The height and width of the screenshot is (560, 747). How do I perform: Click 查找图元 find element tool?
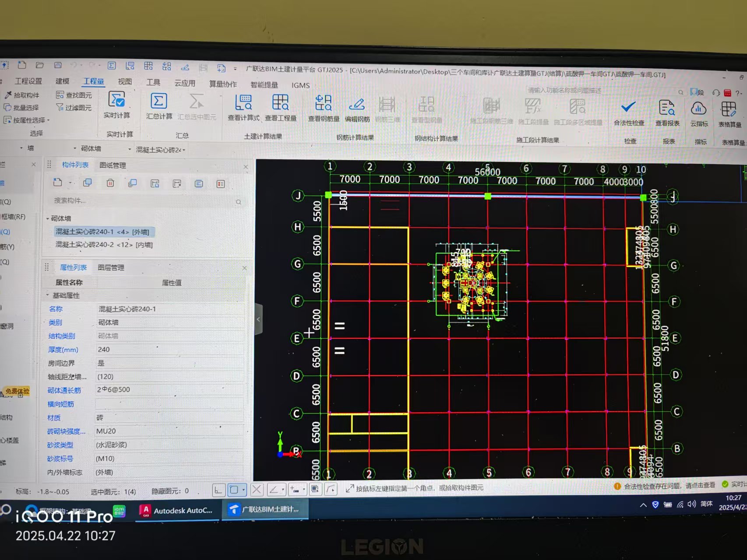click(74, 95)
